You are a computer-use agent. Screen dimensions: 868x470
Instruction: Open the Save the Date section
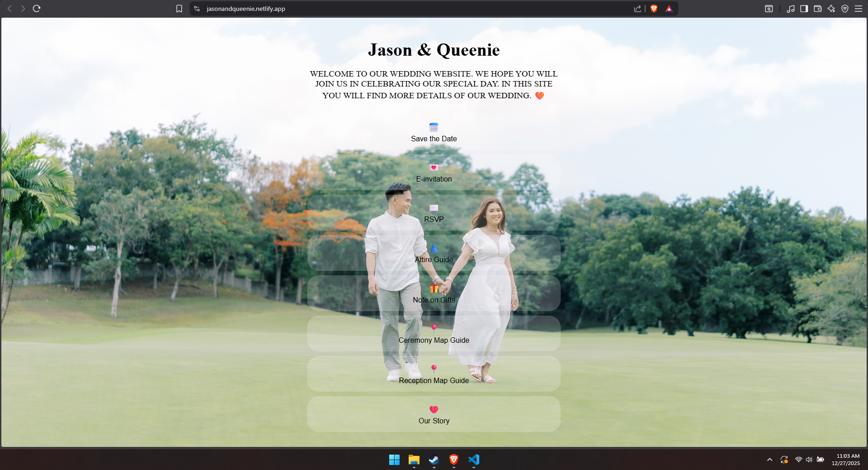(x=433, y=133)
